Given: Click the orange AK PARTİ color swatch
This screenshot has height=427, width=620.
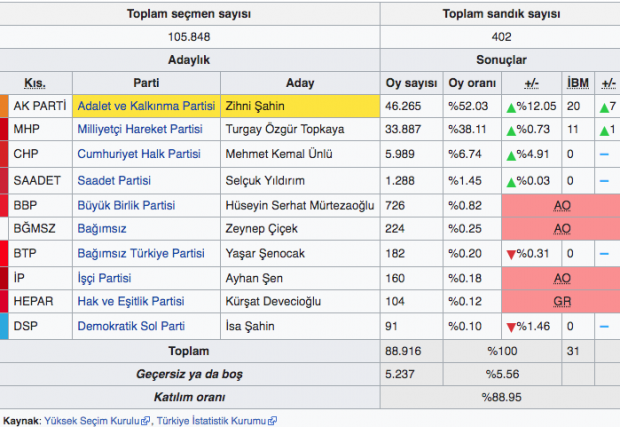Looking at the screenshot, I should click(4, 106).
